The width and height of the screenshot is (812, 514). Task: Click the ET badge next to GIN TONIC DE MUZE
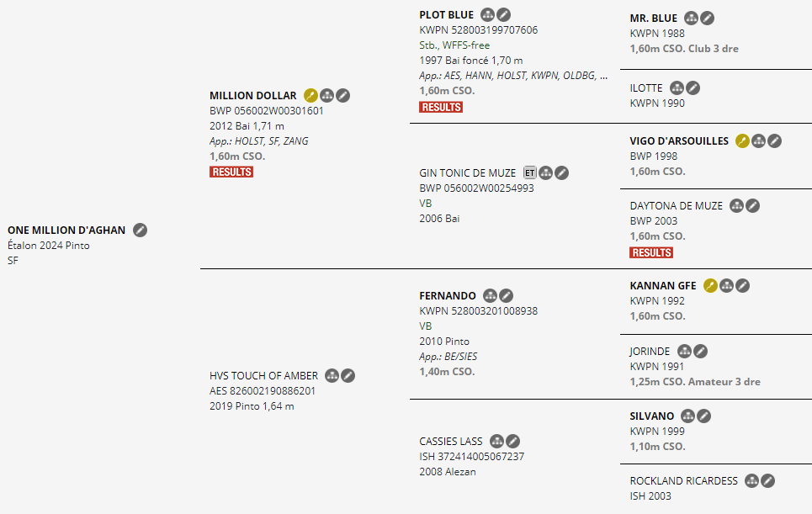[x=529, y=173]
